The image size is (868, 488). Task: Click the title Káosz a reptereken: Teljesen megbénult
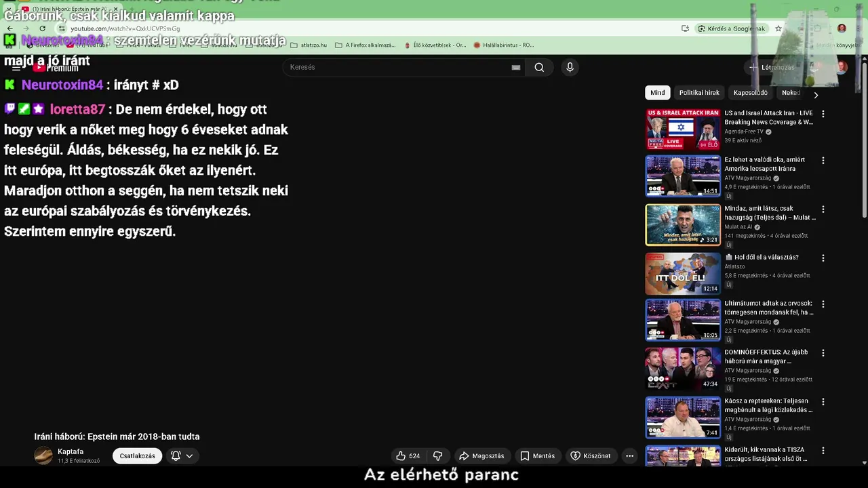[x=768, y=405]
